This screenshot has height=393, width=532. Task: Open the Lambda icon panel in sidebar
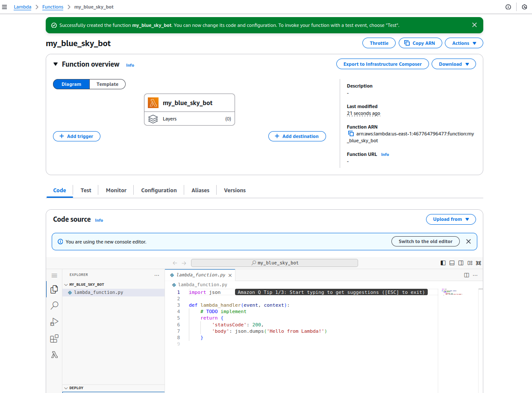(54, 355)
